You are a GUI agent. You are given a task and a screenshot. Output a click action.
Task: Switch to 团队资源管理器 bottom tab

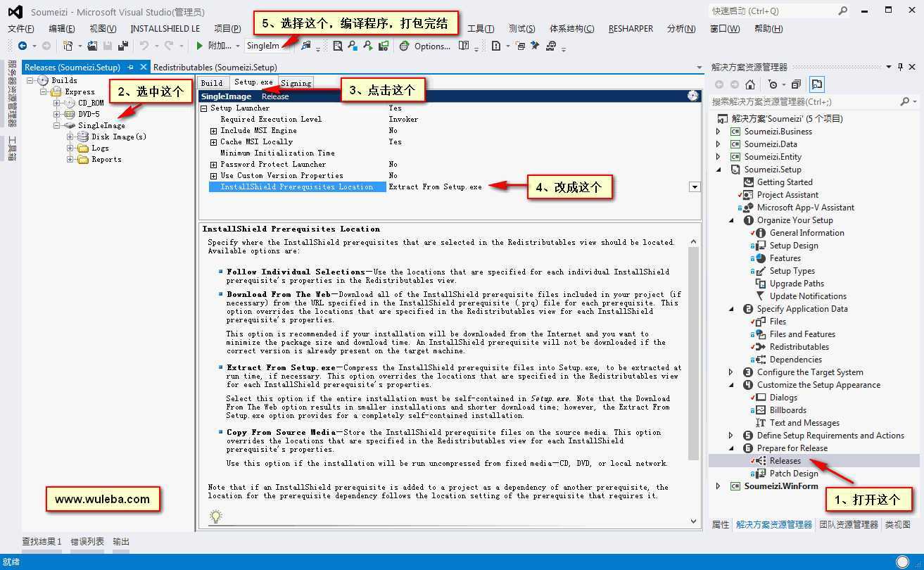pyautogui.click(x=849, y=525)
